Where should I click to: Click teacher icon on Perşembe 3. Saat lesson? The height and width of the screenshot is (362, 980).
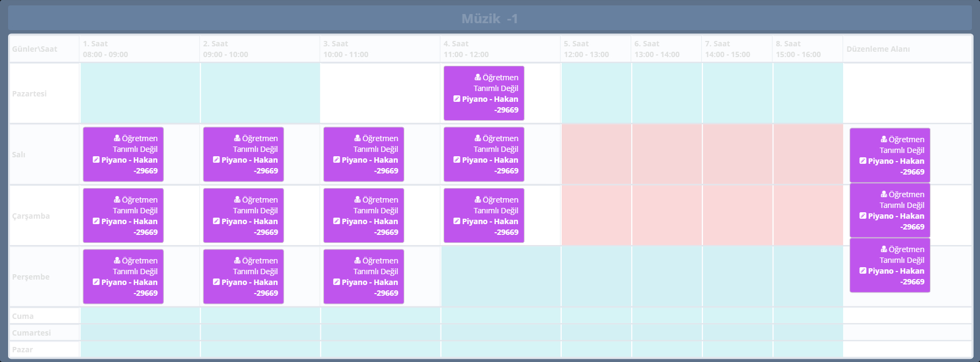[357, 261]
